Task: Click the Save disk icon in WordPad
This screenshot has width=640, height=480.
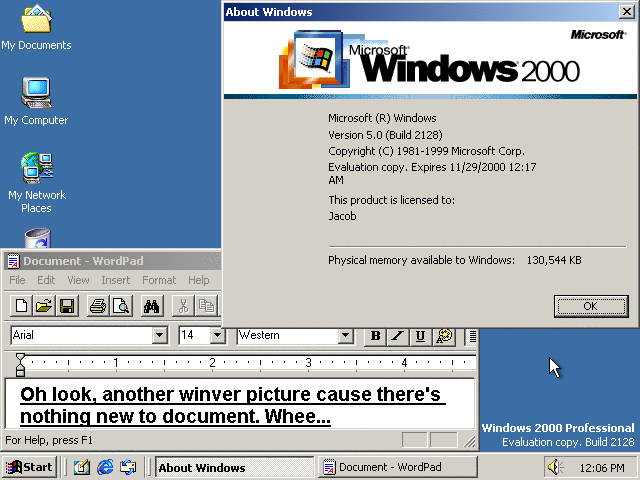Action: coord(67,306)
